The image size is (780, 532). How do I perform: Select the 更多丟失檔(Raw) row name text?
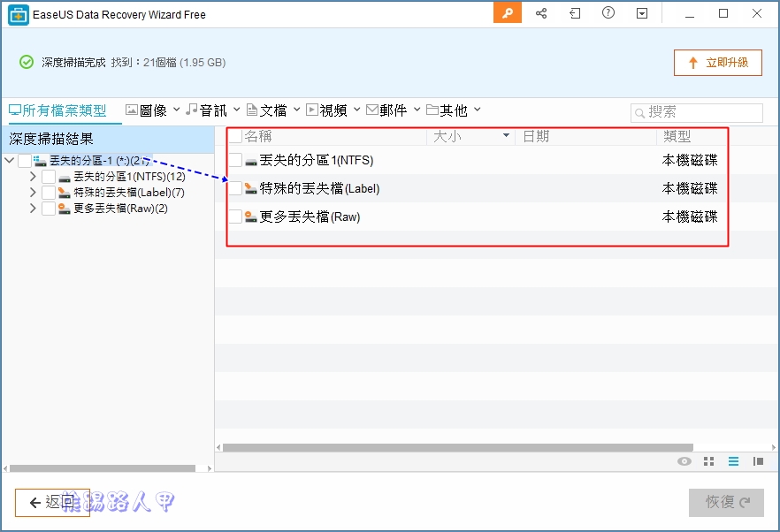(310, 217)
